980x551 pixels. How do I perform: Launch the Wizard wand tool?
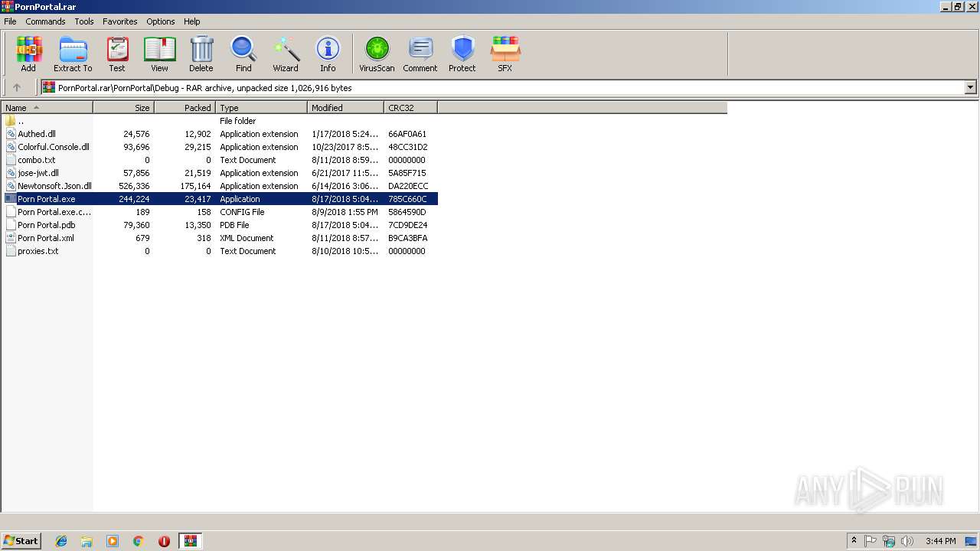click(x=286, y=54)
